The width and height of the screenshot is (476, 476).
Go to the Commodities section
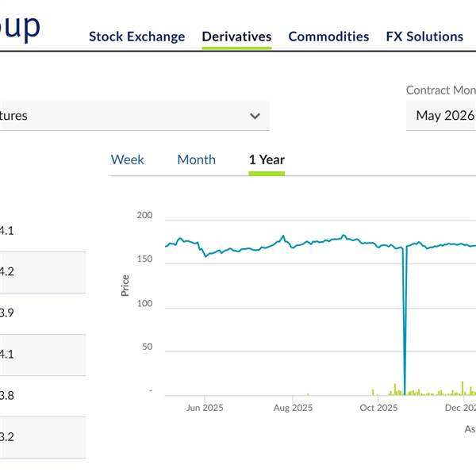(x=328, y=36)
